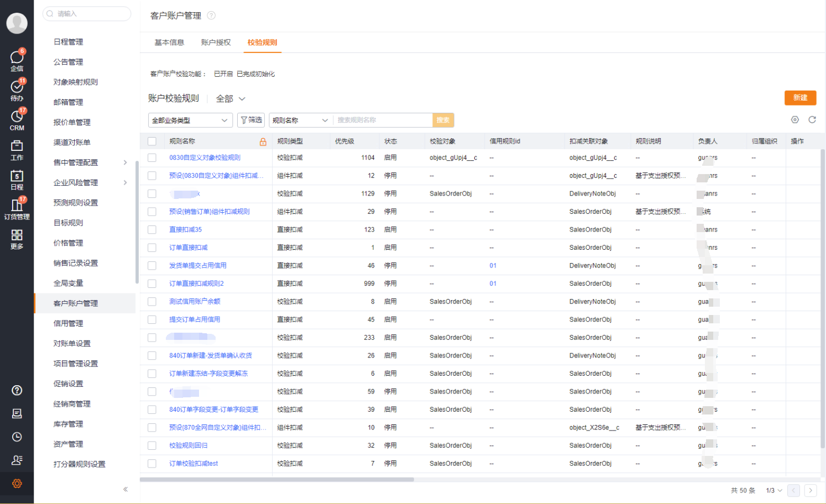Open the 全部业务类型 dropdown

pos(190,120)
